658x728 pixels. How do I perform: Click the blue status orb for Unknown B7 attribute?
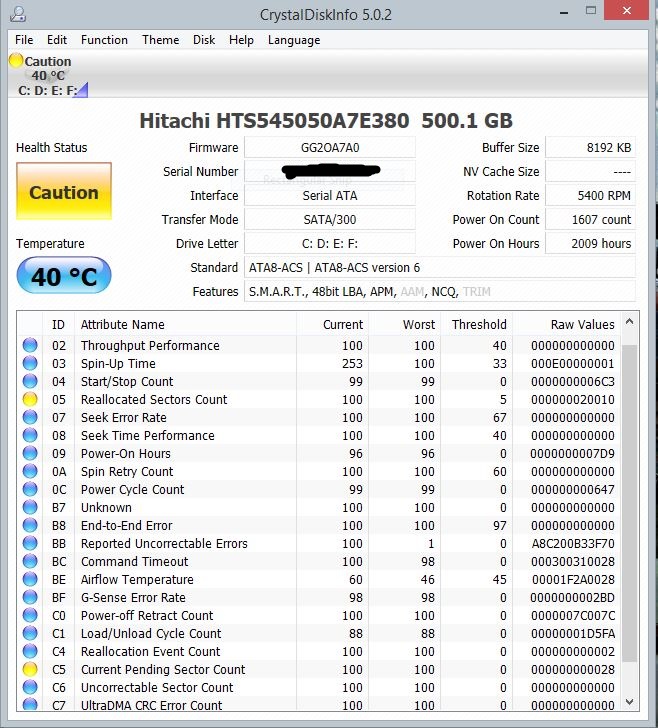pyautogui.click(x=30, y=507)
